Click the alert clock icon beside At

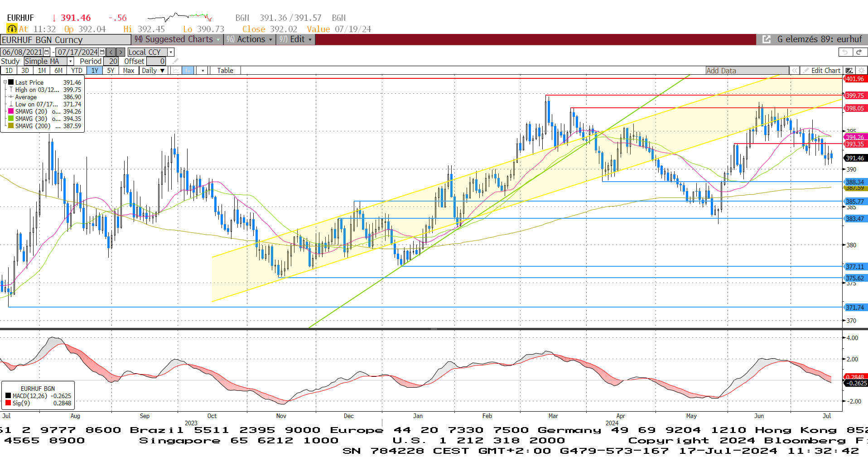(x=12, y=29)
